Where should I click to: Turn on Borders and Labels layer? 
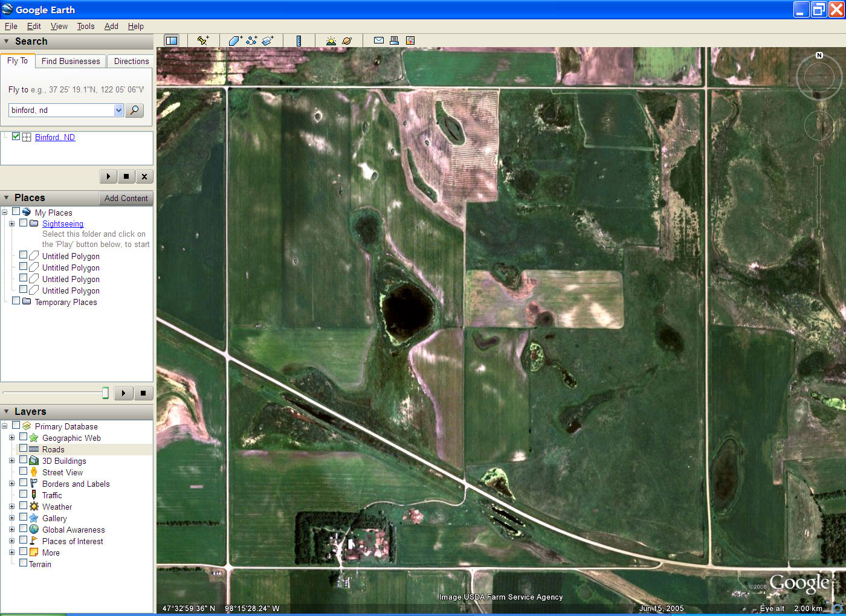click(24, 483)
